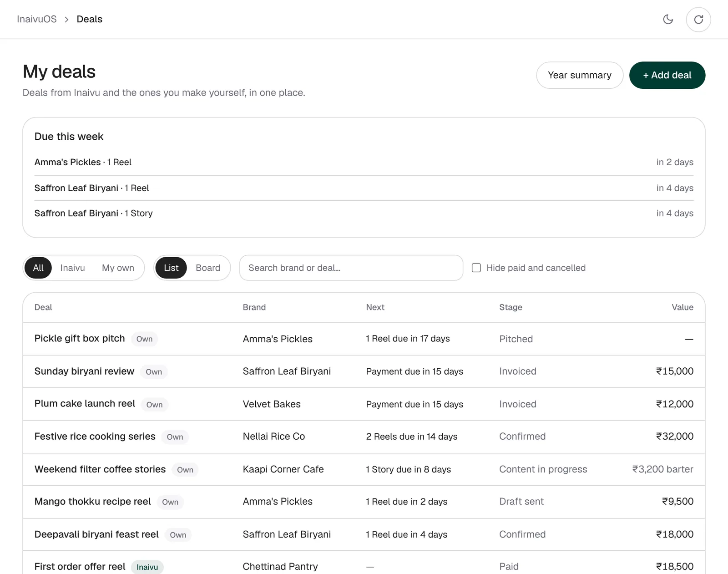
Task: Open the Mango thokku recipe reel deal
Action: point(92,501)
